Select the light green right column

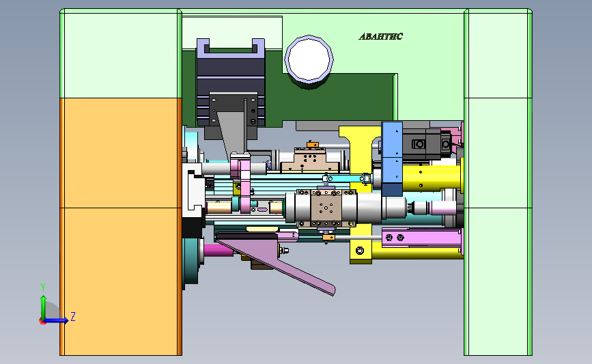[x=498, y=182]
